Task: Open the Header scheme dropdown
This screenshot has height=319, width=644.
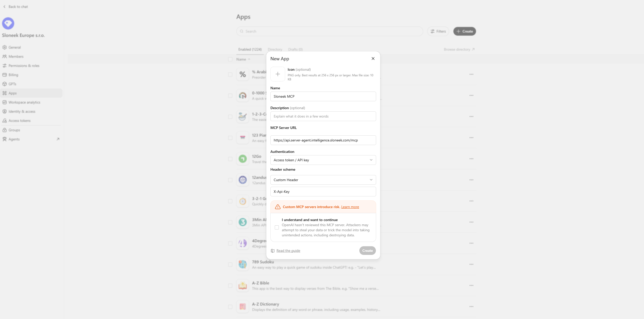Action: (x=323, y=180)
